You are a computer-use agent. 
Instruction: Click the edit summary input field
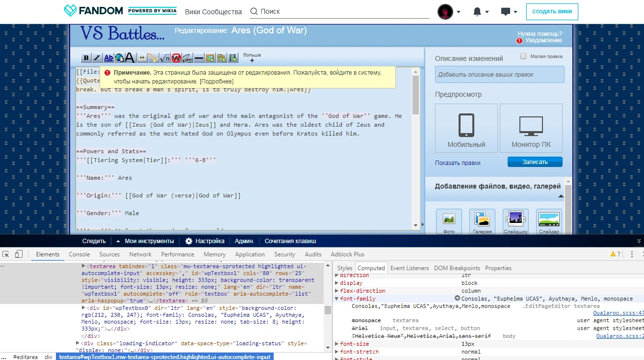(499, 75)
